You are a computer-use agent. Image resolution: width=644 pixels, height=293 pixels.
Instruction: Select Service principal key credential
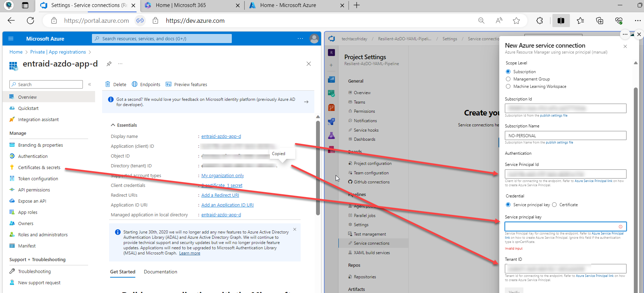coord(508,204)
